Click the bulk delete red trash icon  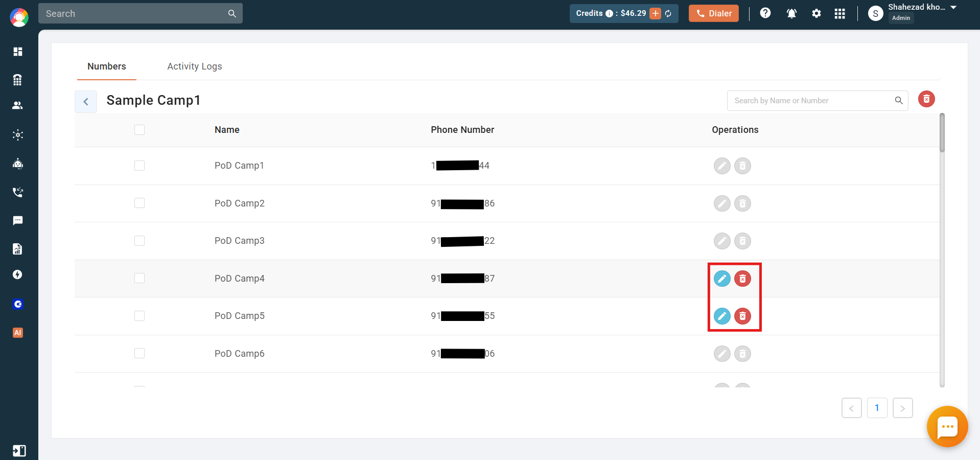click(x=926, y=99)
